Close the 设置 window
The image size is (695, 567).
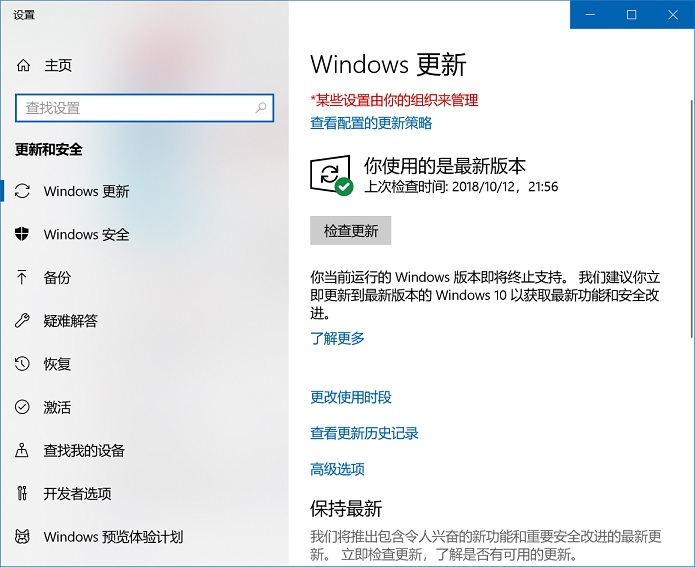click(673, 15)
